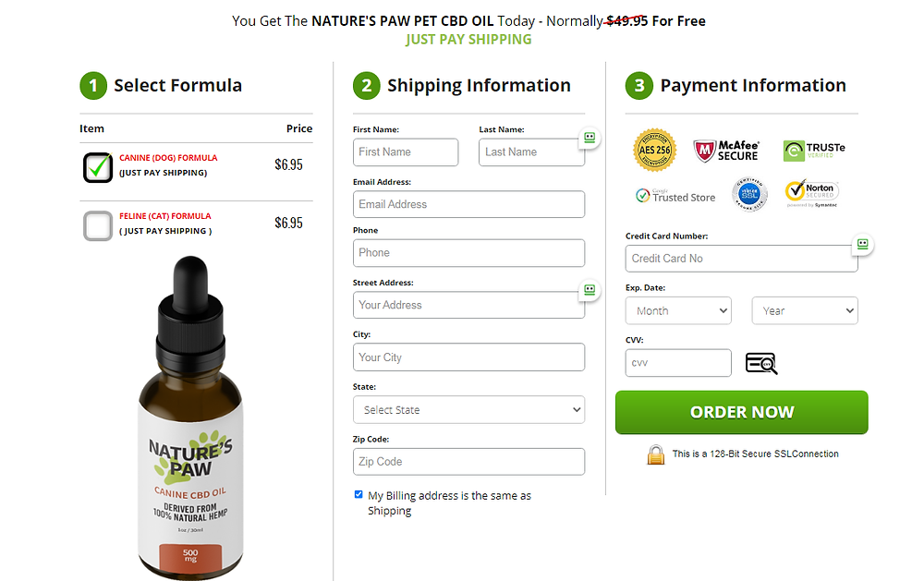Click the AES 256 encryption badge
This screenshot has height=581, width=924.
click(x=654, y=150)
